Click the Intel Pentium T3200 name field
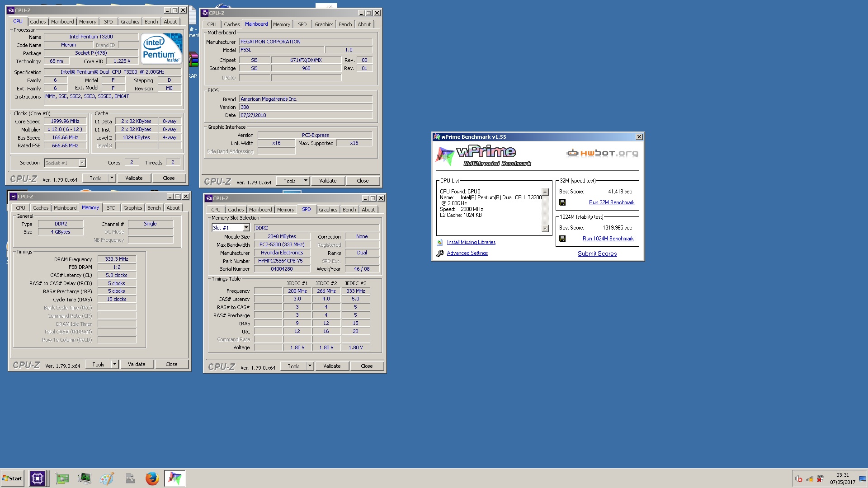868x488 pixels. [x=91, y=37]
